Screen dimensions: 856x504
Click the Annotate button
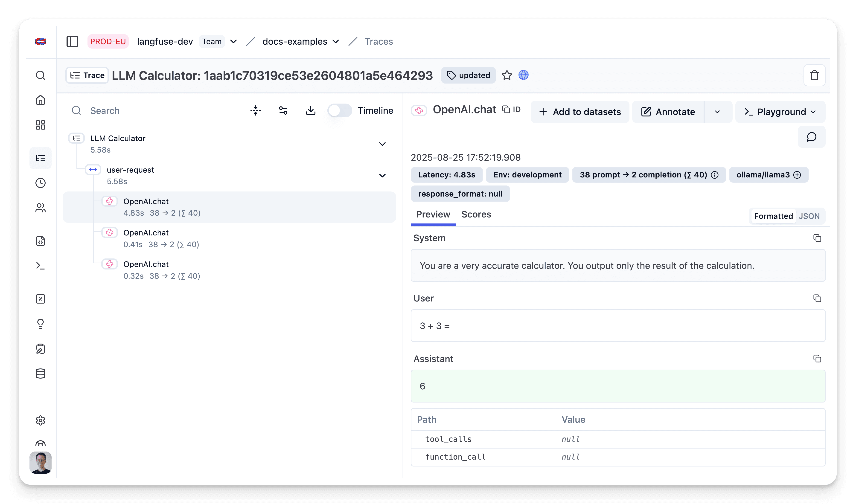[x=668, y=112]
